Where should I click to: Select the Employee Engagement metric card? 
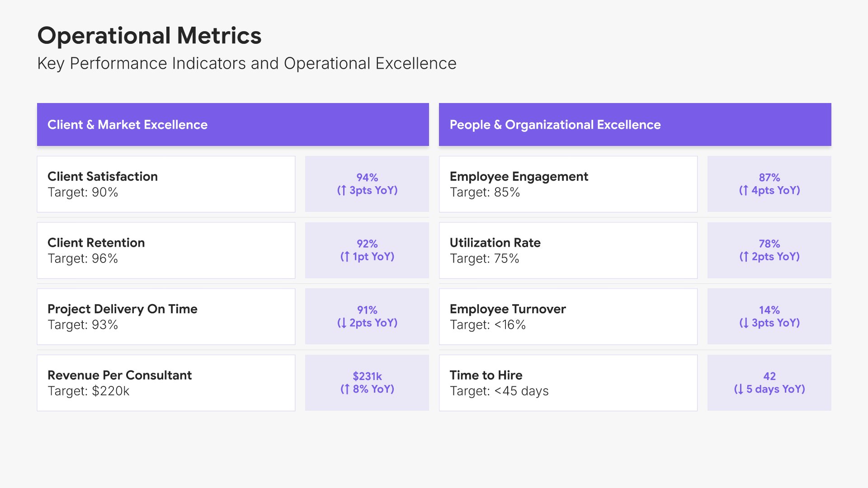(568, 184)
